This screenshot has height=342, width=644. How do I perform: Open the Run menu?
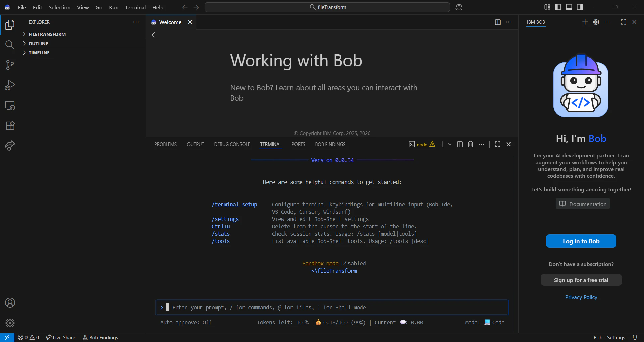click(x=114, y=7)
